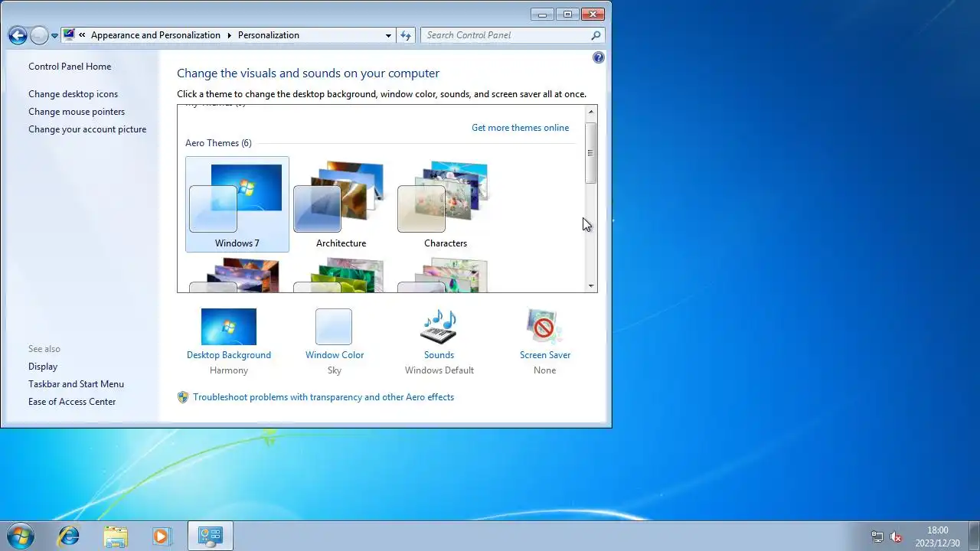
Task: Click the Personalization breadcrumb
Action: click(x=268, y=35)
